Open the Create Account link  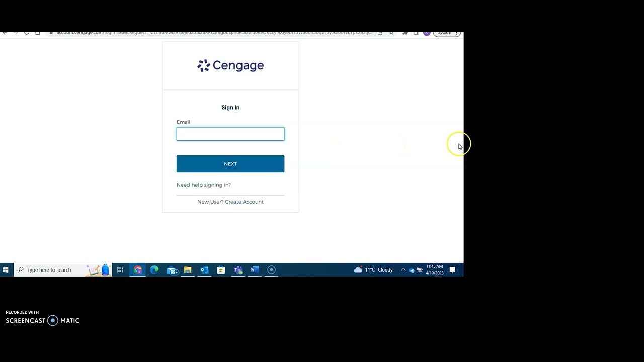click(x=244, y=202)
